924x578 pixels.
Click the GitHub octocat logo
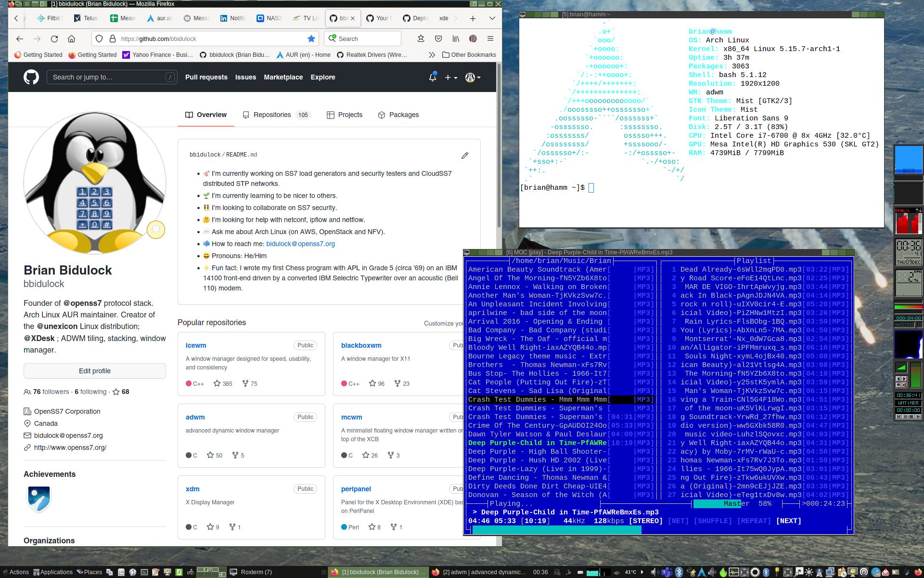pos(31,77)
